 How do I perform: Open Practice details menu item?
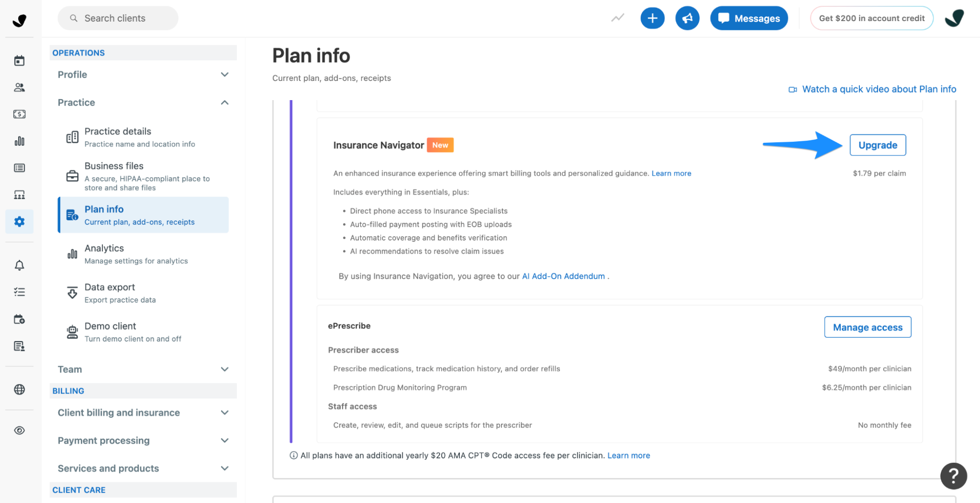[143, 137]
